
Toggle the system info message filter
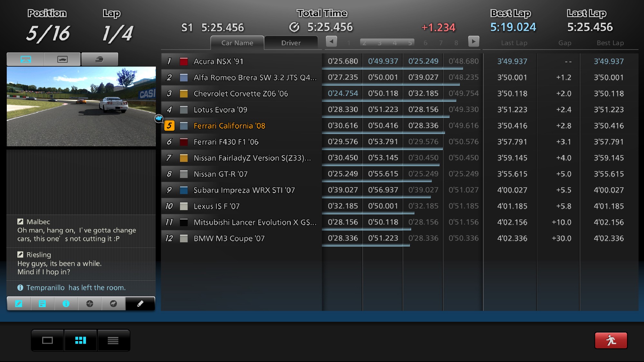(x=66, y=303)
